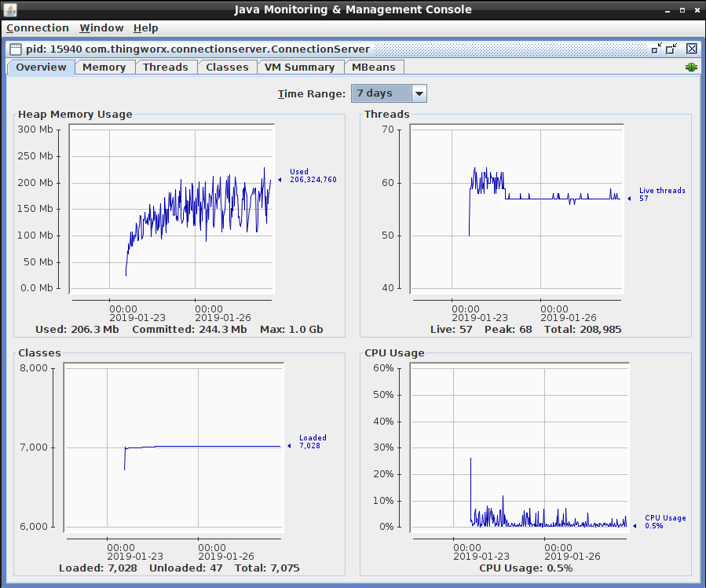Image resolution: width=706 pixels, height=588 pixels.
Task: Click the Heap Memory Usage chart
Action: click(171, 212)
